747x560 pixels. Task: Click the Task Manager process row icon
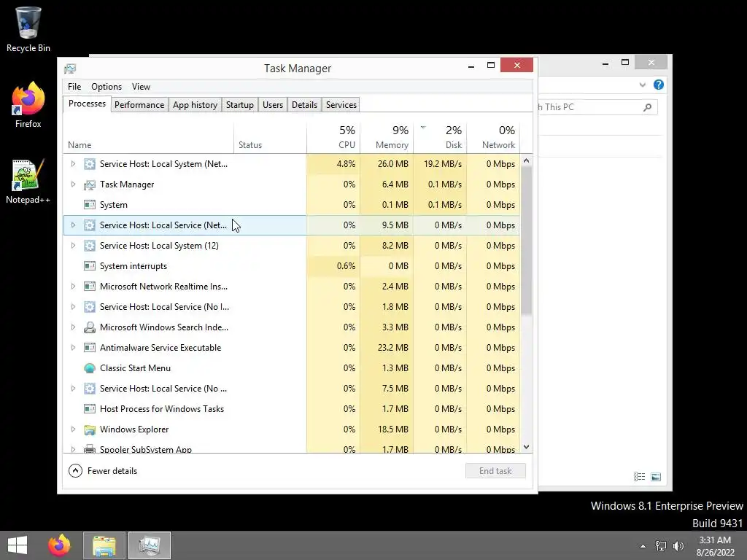pyautogui.click(x=90, y=184)
